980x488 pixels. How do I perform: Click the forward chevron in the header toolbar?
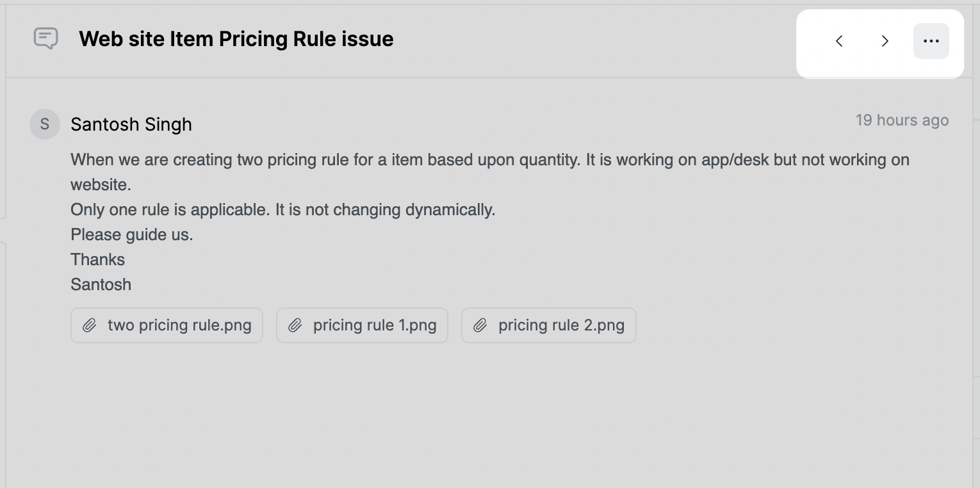click(x=885, y=40)
